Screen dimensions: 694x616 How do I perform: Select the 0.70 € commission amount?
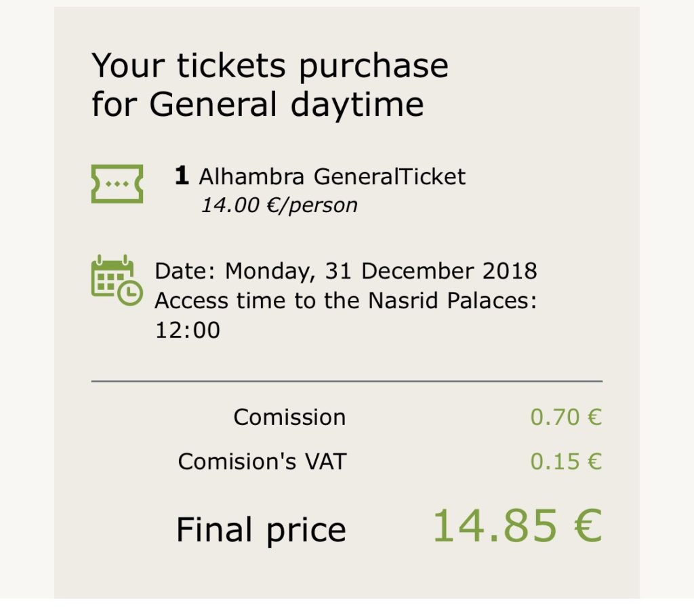point(565,417)
